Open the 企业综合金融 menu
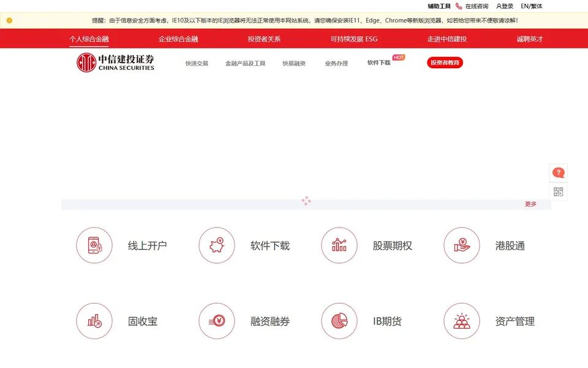588x368 pixels. tap(178, 39)
